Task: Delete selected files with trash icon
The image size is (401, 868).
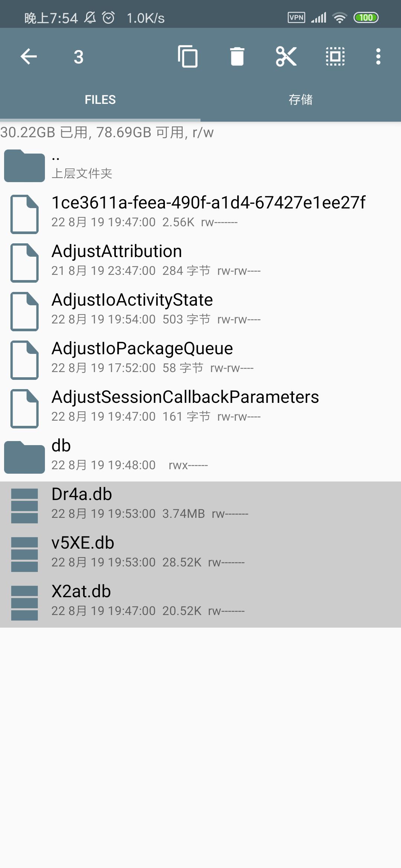Action: coord(237,57)
